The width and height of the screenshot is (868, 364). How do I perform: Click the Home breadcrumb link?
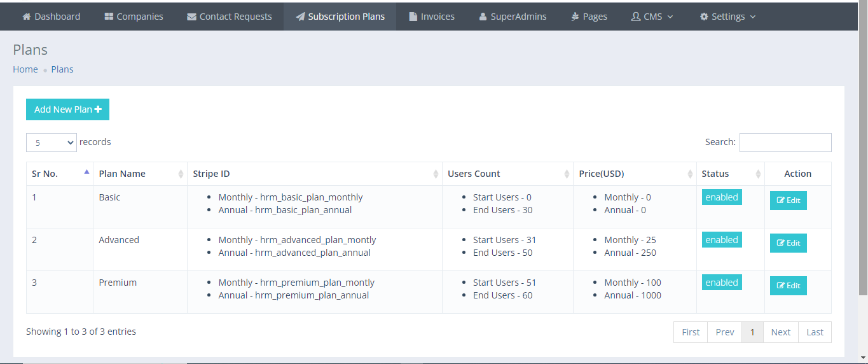tap(25, 69)
